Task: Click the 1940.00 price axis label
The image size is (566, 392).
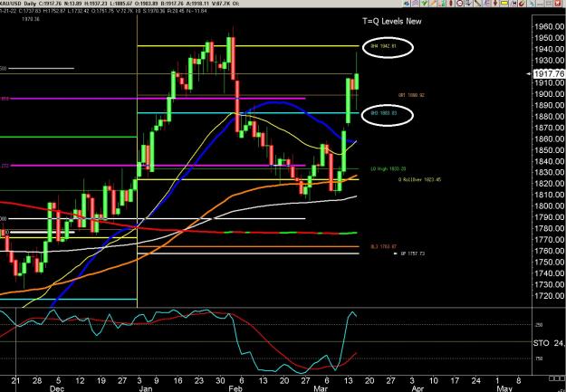Action: [x=549, y=49]
